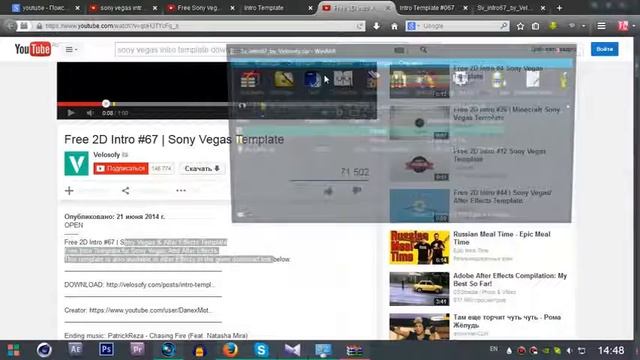Click the red video progress scrubber
Viewport: 640px width, 360px height.
(x=106, y=104)
